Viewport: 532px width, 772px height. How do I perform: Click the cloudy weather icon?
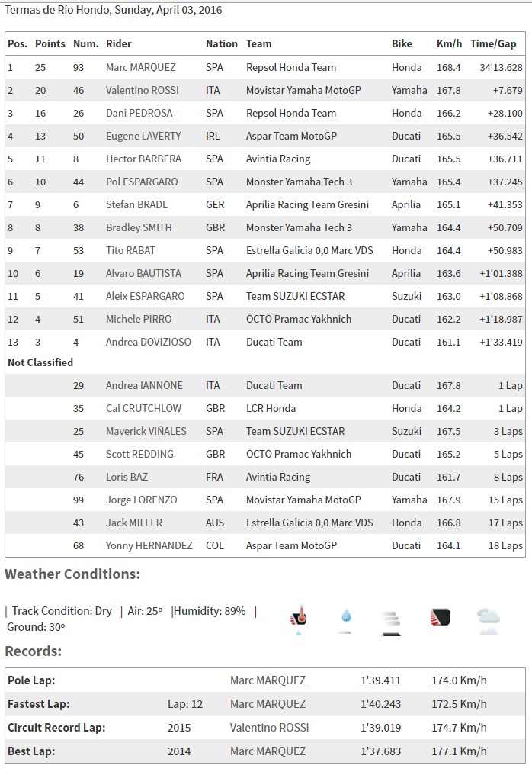tap(489, 620)
